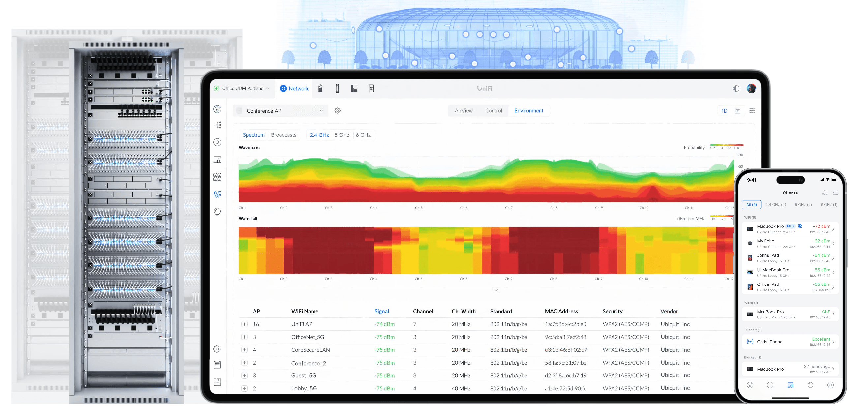Expand the UniFi AP table row
Viewport: 868px width, 418px height.
pyautogui.click(x=244, y=324)
